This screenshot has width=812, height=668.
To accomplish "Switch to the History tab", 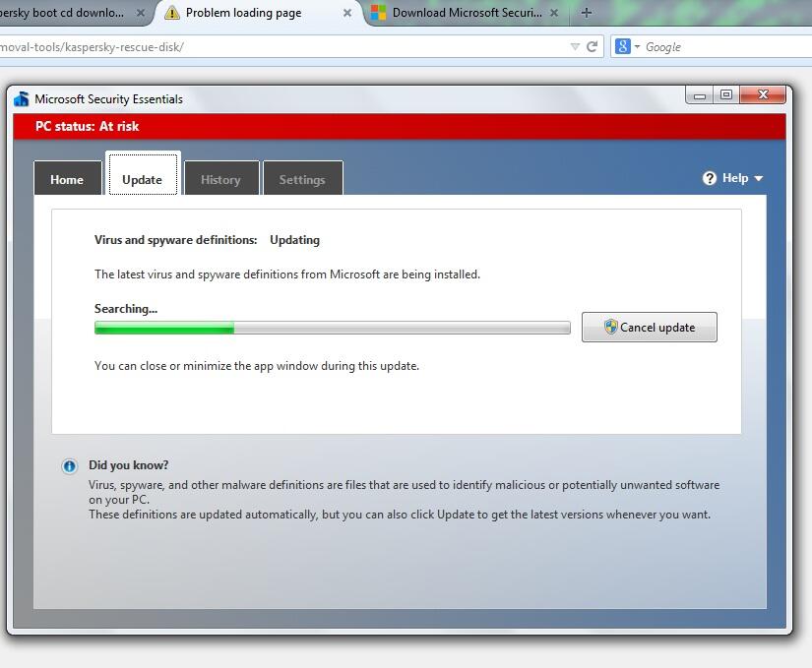I will pos(221,179).
